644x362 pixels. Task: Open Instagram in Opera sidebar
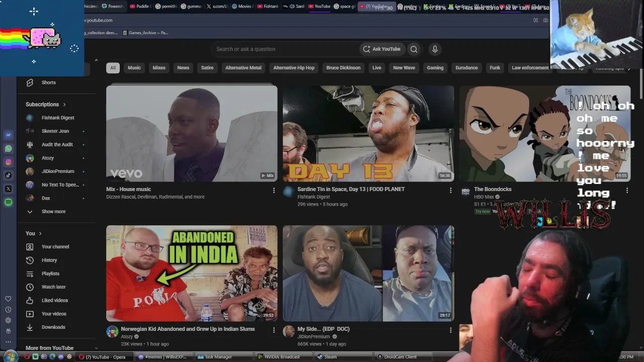(9, 162)
